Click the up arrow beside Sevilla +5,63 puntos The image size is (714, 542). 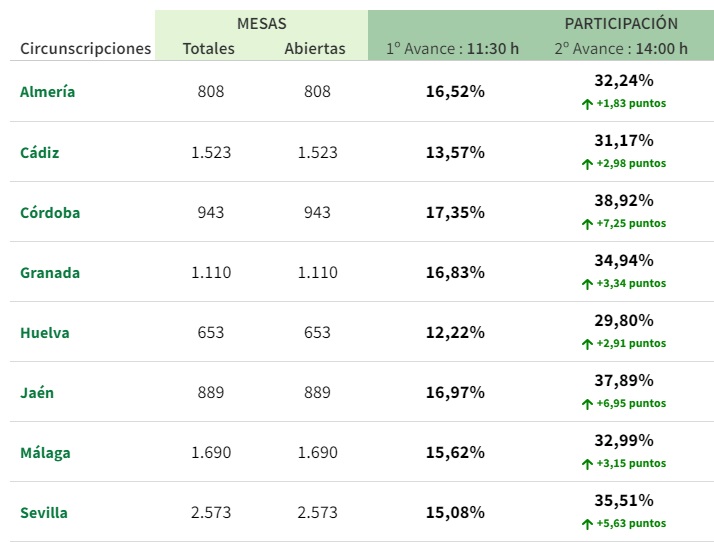(x=587, y=524)
